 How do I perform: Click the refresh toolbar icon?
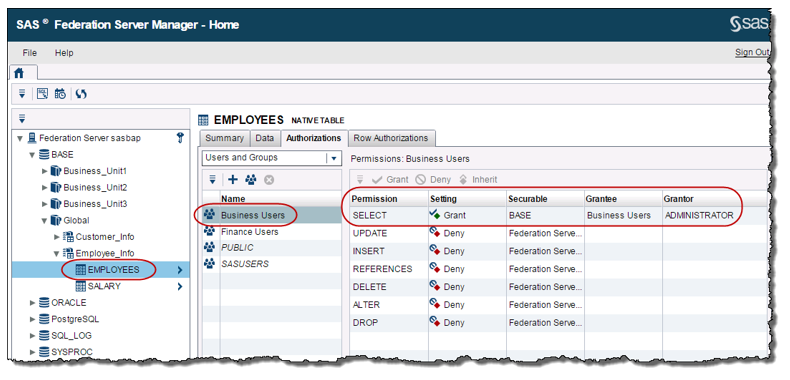(x=81, y=94)
